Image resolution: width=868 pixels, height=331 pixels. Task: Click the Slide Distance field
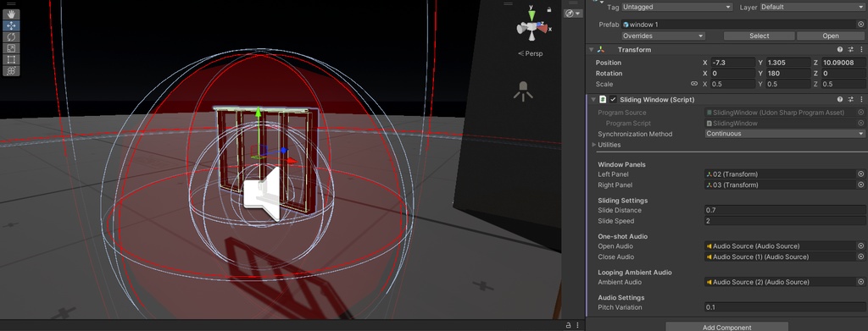(x=784, y=210)
